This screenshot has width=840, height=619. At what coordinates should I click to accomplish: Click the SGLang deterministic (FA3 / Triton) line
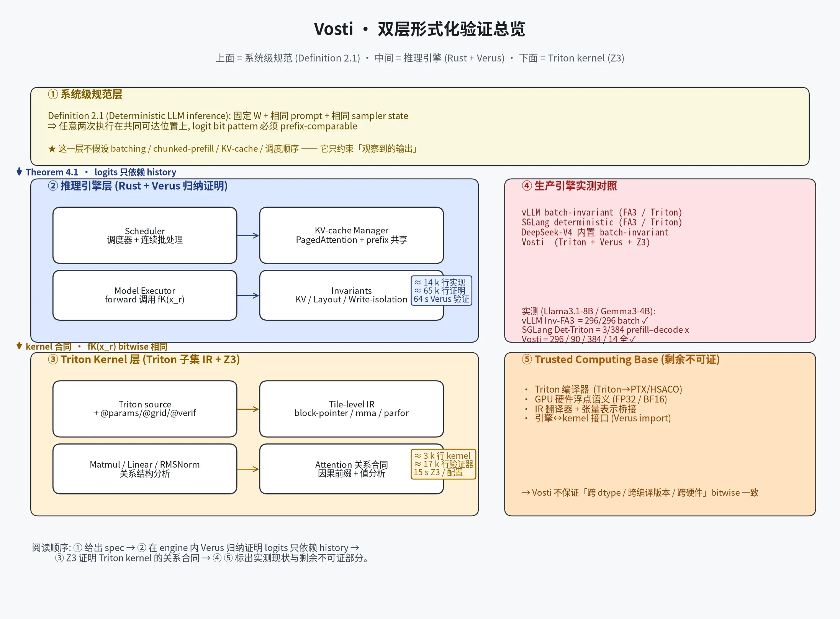pos(602,222)
